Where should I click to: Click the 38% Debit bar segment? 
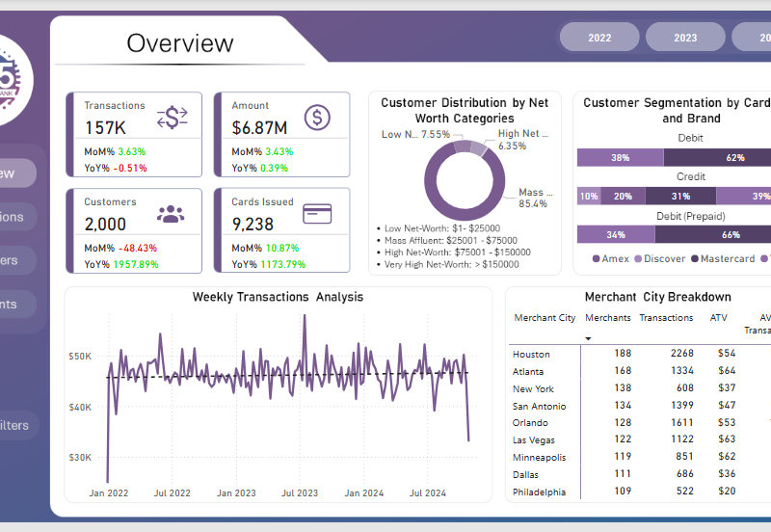pyautogui.click(x=620, y=157)
